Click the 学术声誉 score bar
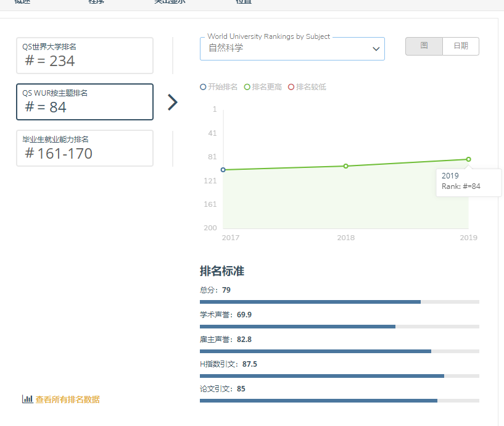Screen dimensions: 504x426 339,327
